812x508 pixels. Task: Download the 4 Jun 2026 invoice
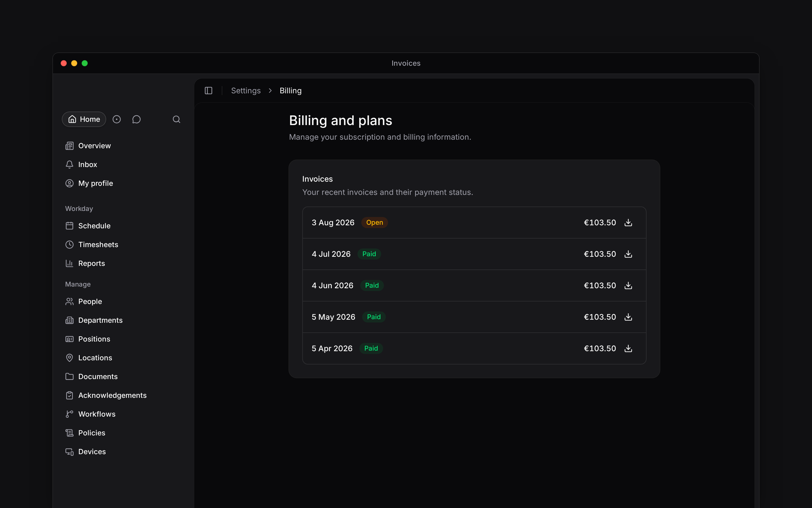tap(628, 285)
